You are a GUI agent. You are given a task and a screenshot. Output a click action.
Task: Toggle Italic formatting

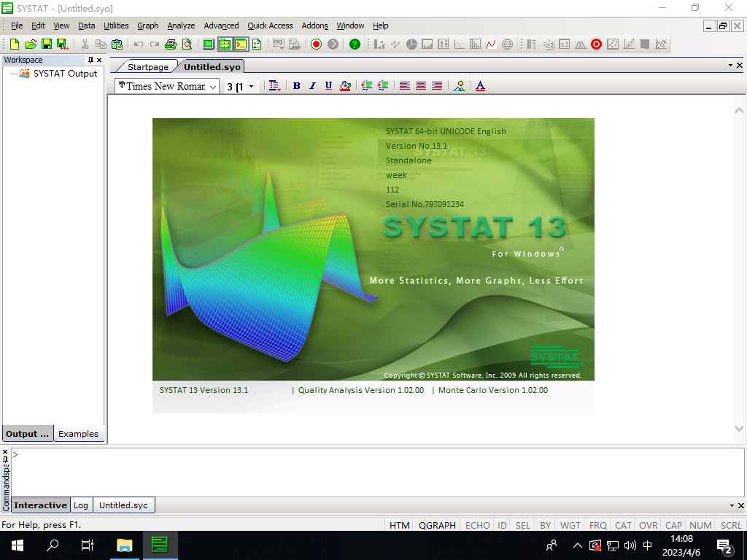(312, 86)
